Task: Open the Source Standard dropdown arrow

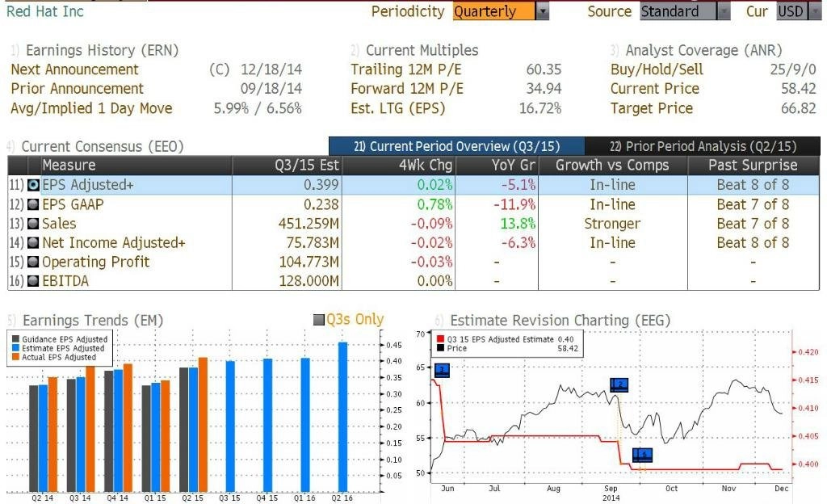Action: (x=724, y=11)
